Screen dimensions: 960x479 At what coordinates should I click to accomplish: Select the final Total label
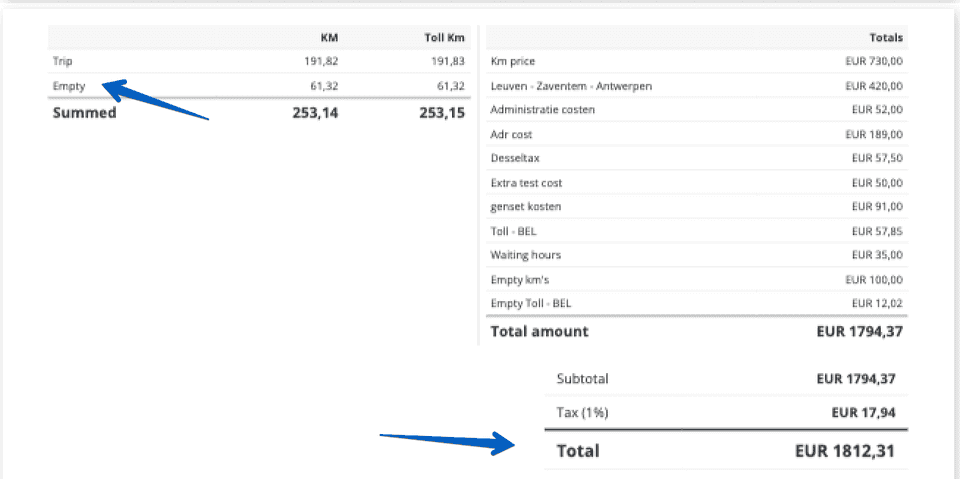pyautogui.click(x=578, y=451)
